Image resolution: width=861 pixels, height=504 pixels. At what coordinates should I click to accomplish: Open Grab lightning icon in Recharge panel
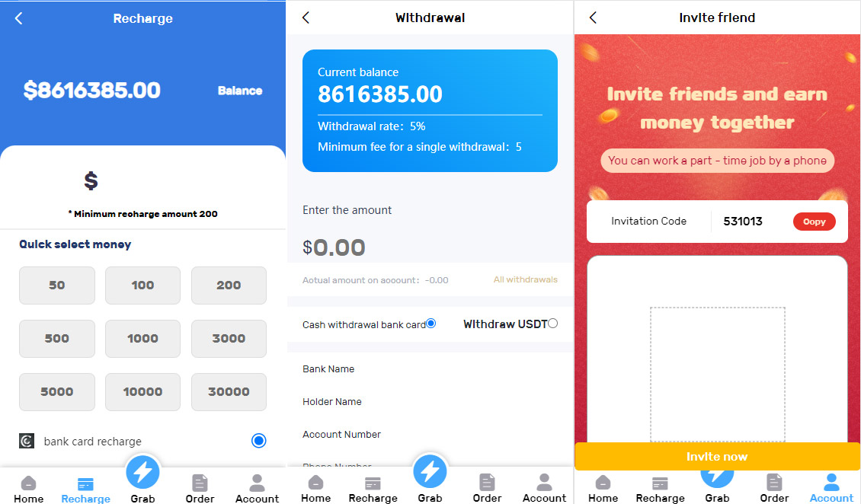pyautogui.click(x=142, y=471)
